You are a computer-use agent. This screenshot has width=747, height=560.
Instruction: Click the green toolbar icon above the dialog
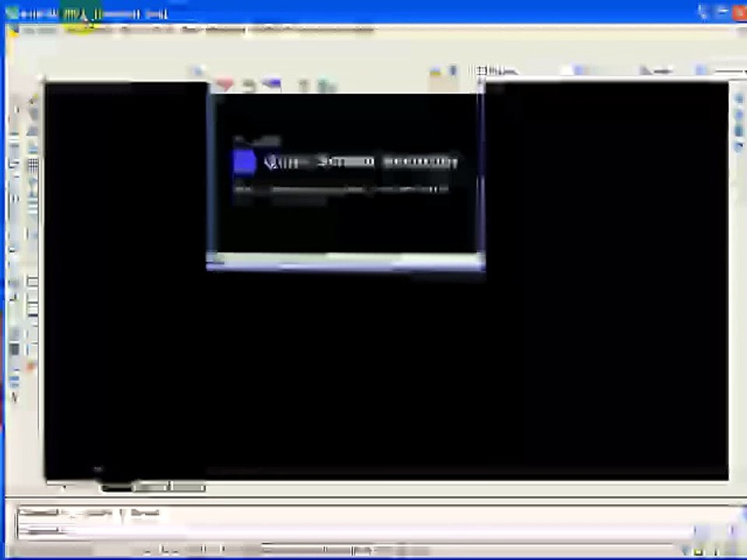point(327,86)
